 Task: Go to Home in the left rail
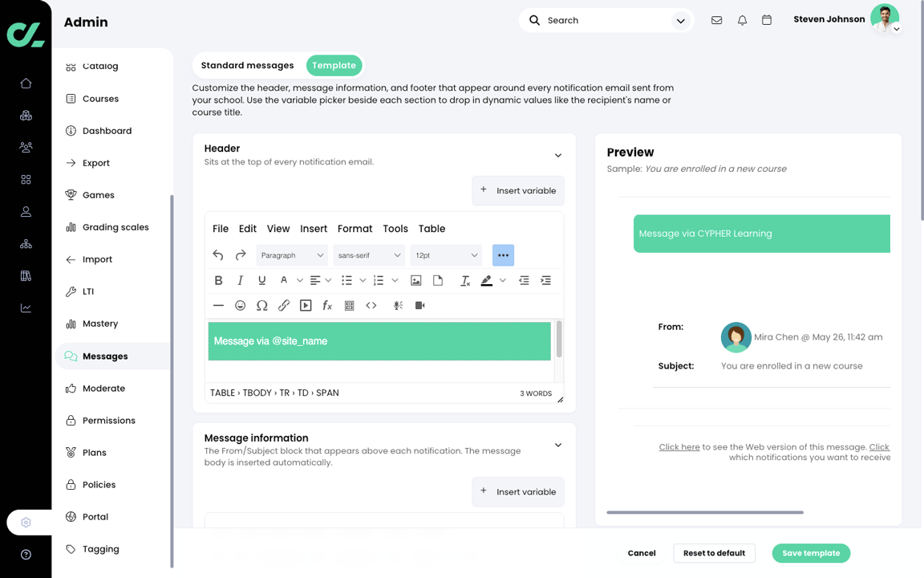tap(26, 83)
